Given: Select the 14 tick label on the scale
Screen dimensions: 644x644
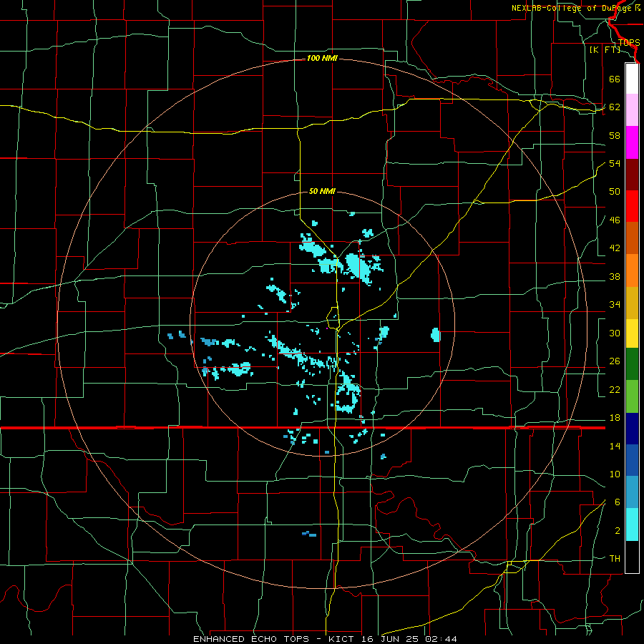Looking at the screenshot, I should tap(615, 446).
